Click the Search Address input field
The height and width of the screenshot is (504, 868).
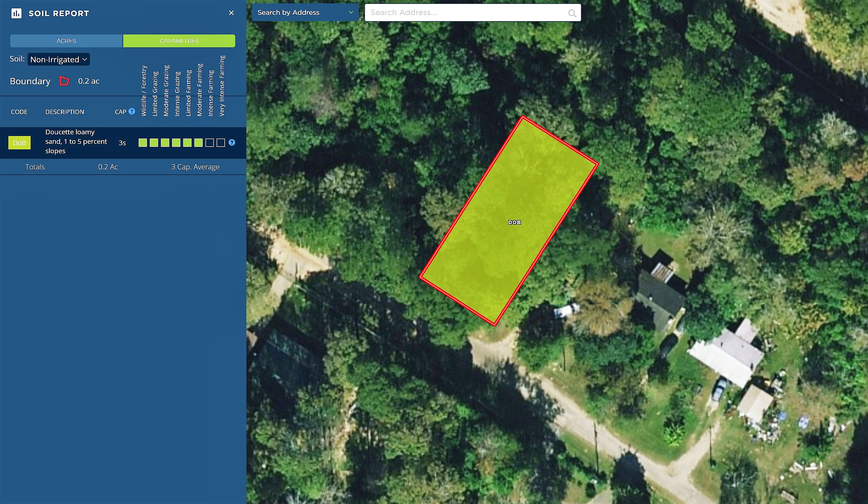click(473, 13)
